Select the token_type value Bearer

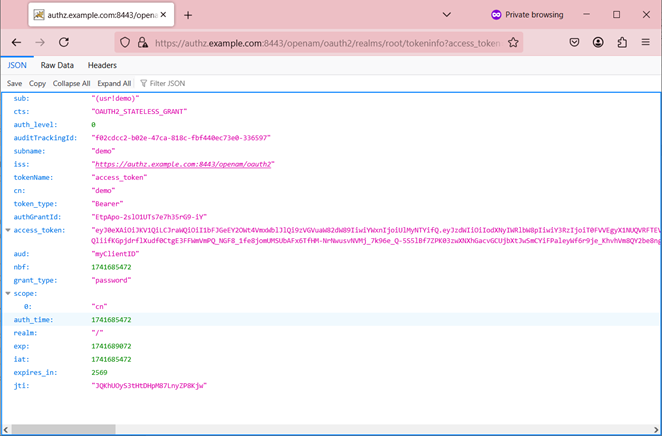click(x=107, y=204)
